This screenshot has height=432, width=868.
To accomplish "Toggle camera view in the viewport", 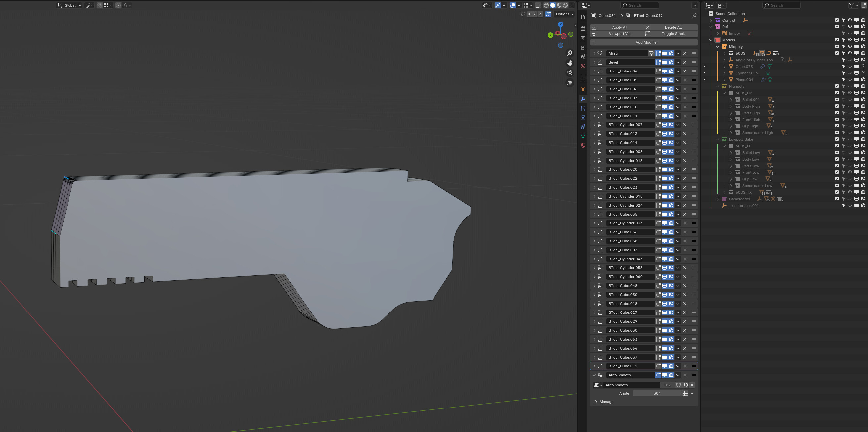I will (570, 73).
